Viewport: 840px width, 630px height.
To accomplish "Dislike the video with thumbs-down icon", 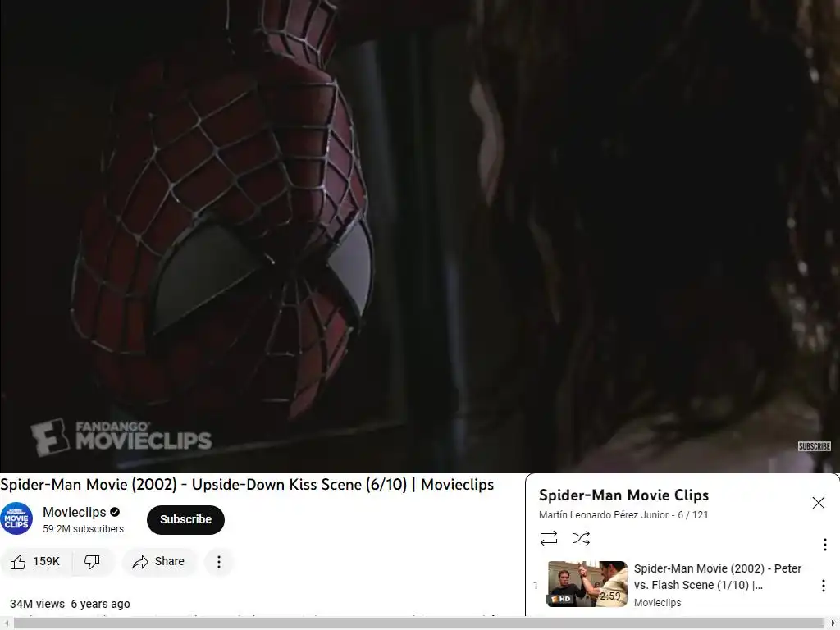I will (92, 561).
